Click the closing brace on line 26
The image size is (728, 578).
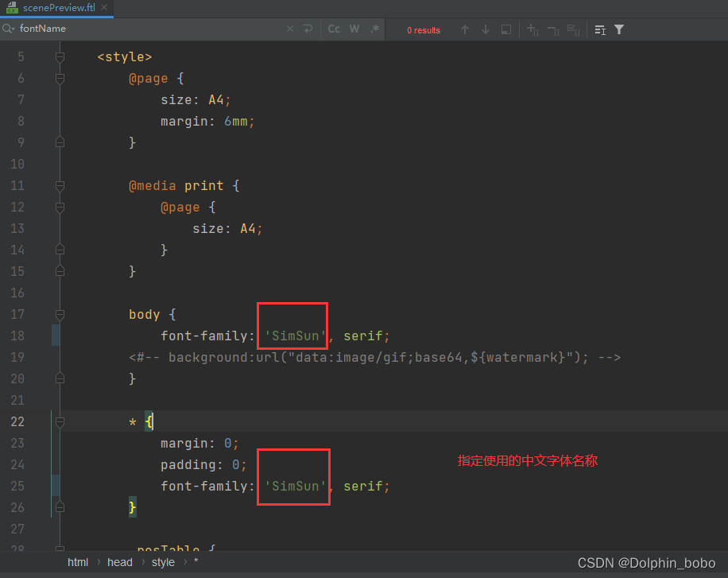coord(132,507)
